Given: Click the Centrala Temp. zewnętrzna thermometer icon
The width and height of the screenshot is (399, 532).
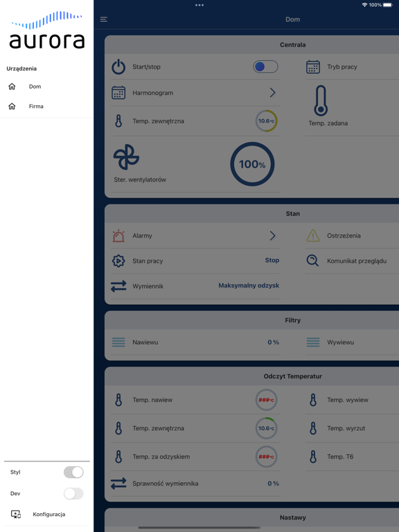Looking at the screenshot, I should pos(118,121).
